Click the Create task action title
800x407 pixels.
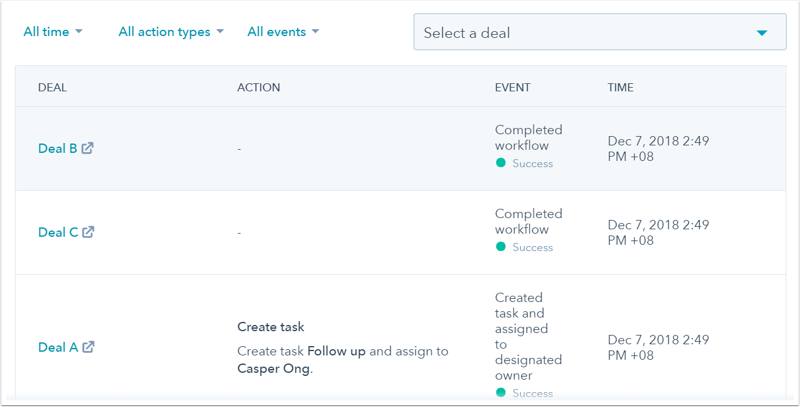point(270,327)
